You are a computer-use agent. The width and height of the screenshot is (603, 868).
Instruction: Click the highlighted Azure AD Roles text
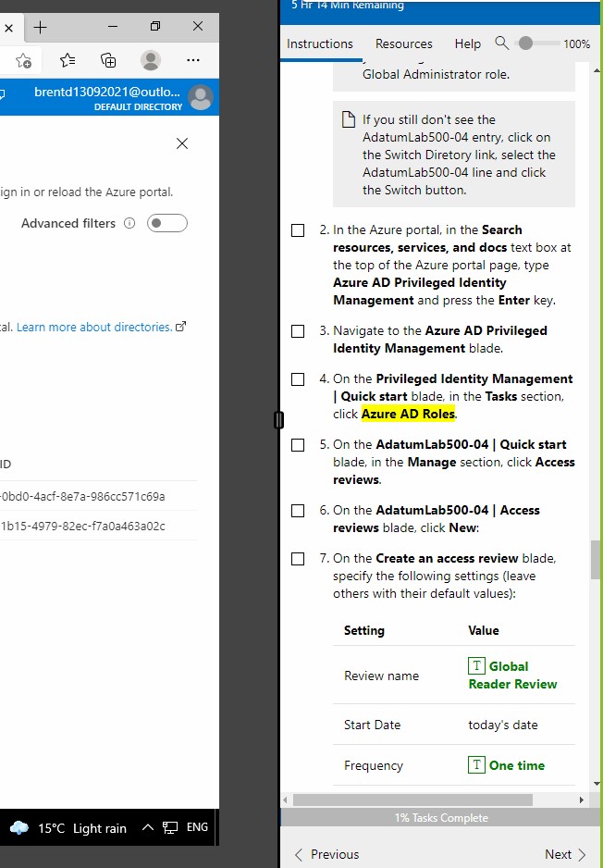(408, 414)
